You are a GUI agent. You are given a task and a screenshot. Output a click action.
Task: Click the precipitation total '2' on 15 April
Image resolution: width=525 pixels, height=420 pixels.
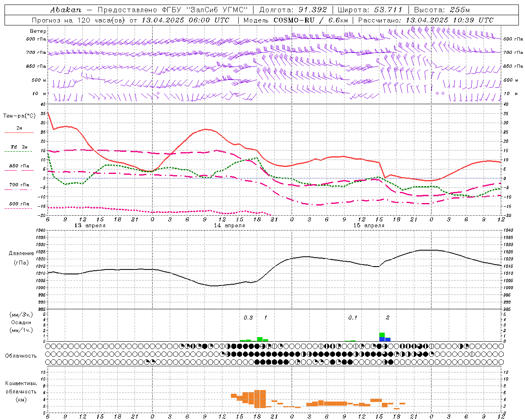coord(388,317)
